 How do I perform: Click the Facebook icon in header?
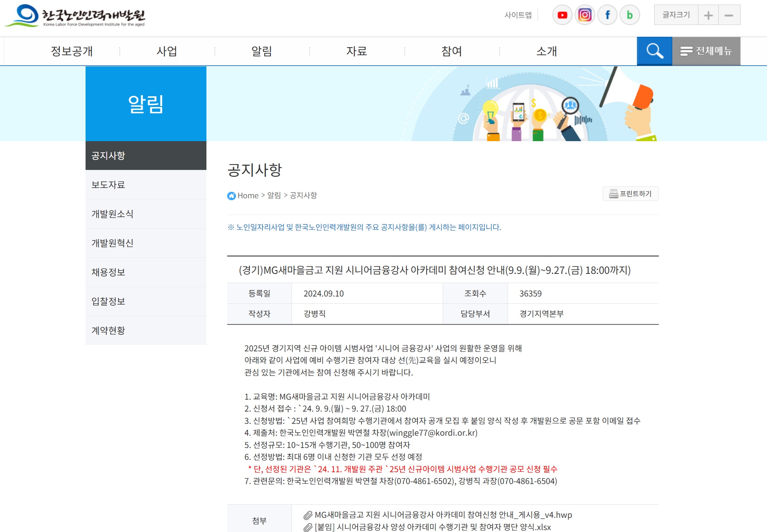(607, 15)
